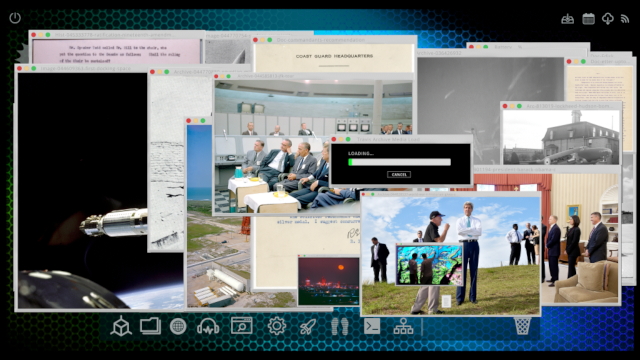Open the RSS feed icon
The width and height of the screenshot is (640, 360).
[x=625, y=19]
